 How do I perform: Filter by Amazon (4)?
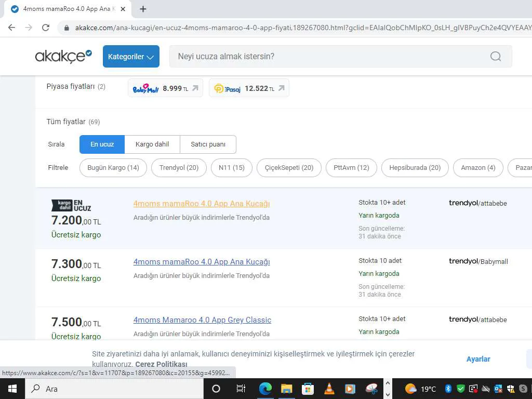[478, 168]
